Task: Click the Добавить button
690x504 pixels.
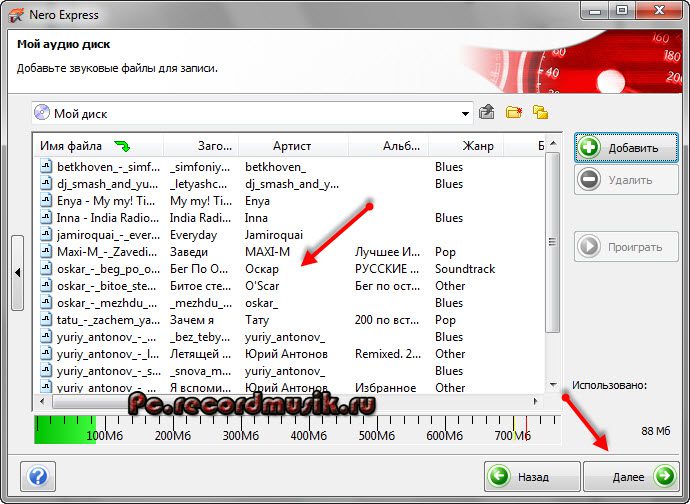Action: [626, 148]
